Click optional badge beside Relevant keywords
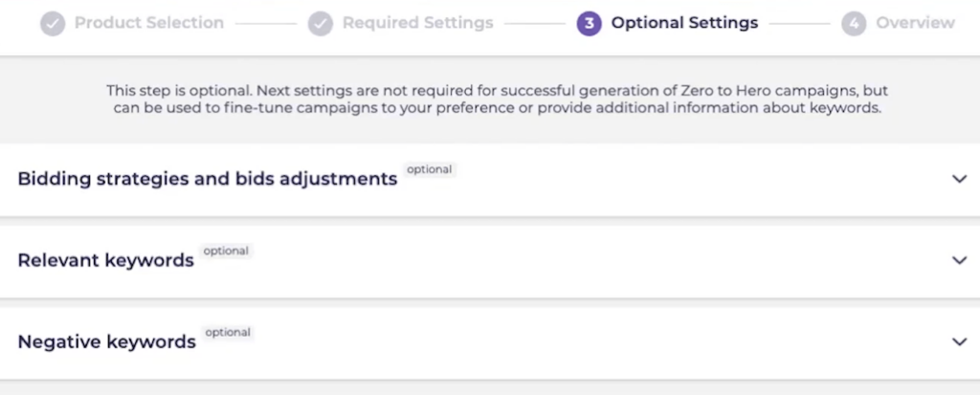 tap(226, 251)
